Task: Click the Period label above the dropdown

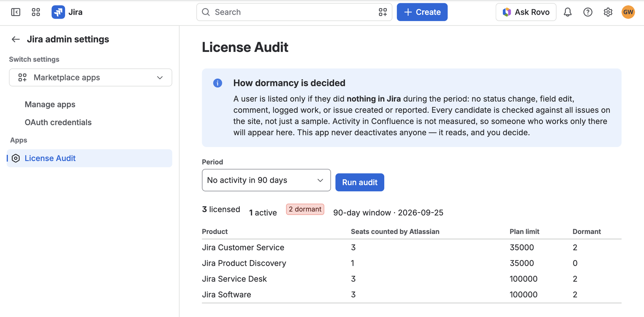Action: (x=212, y=162)
